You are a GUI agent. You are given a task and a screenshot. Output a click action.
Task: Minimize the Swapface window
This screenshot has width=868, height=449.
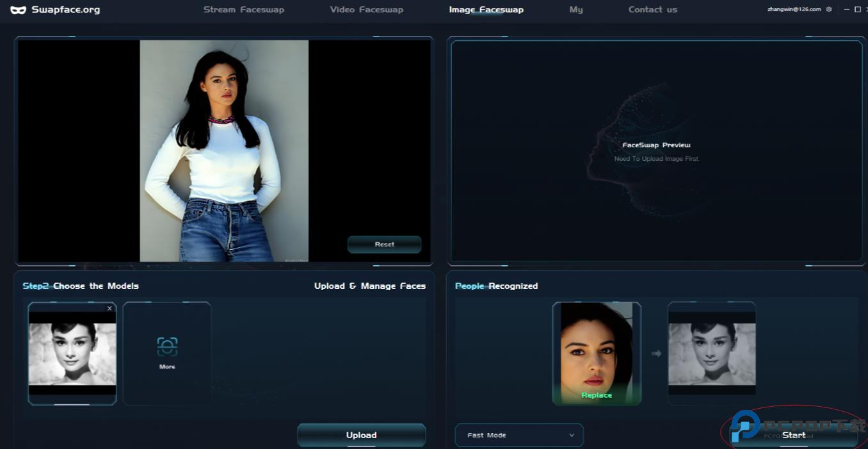847,10
